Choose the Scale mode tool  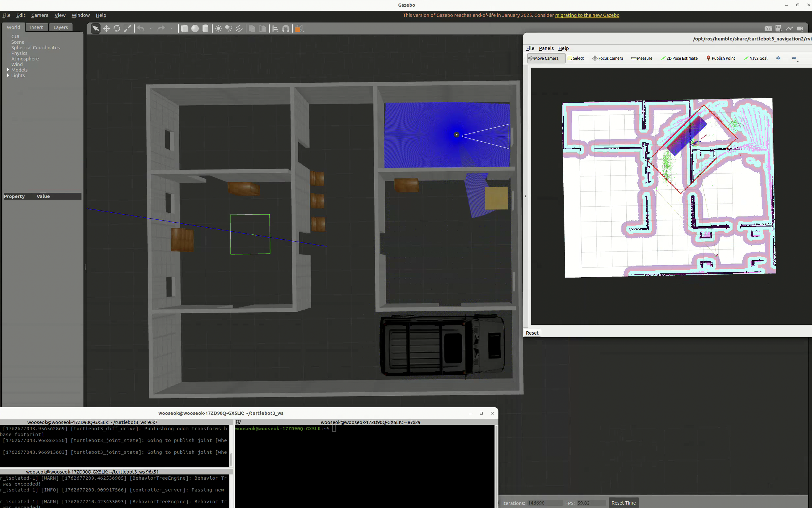[127, 29]
